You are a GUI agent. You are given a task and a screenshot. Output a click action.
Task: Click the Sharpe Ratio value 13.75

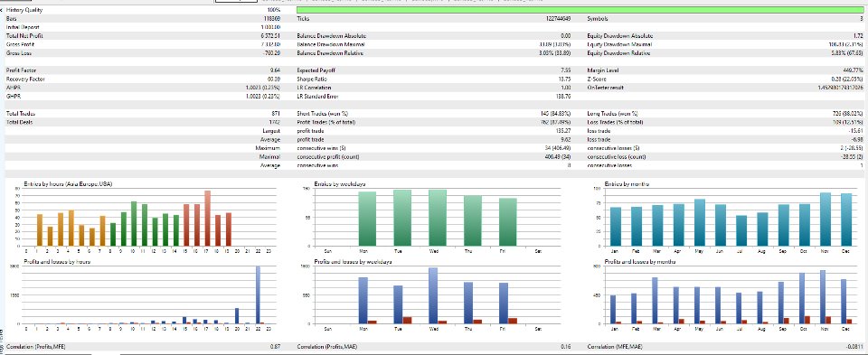(564, 79)
